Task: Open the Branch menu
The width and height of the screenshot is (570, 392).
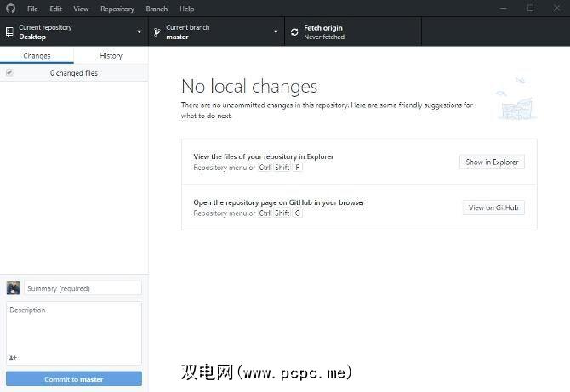Action: coord(157,9)
